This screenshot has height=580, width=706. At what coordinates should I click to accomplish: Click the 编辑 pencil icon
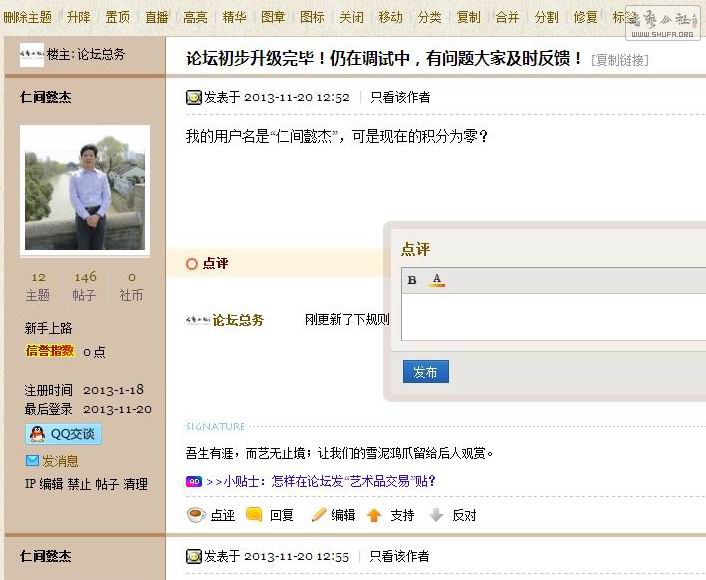319,515
